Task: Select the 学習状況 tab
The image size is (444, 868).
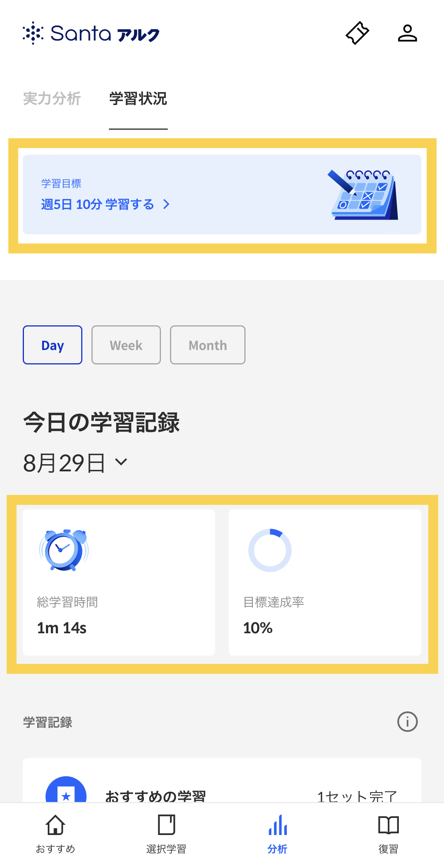Action: pos(138,99)
